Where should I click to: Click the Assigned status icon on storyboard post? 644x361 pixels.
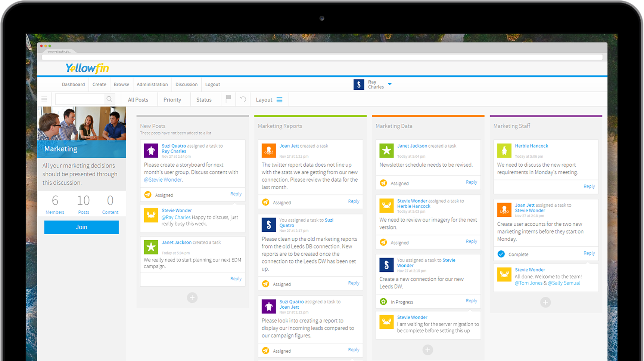[x=148, y=195]
